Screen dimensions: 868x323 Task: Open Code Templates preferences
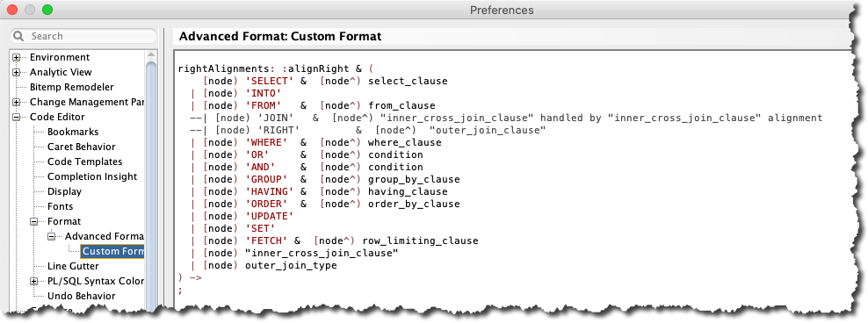point(84,162)
